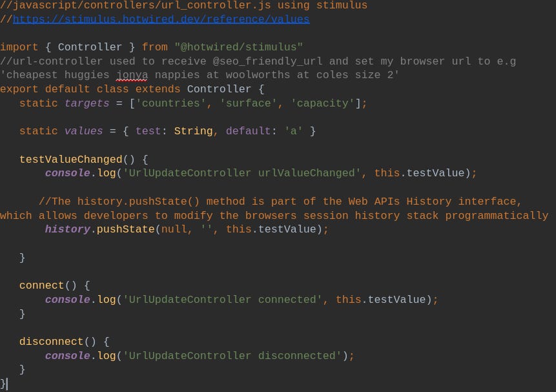Click the 'String' type in values object
Screen dimensions: 556x392
click(193, 131)
